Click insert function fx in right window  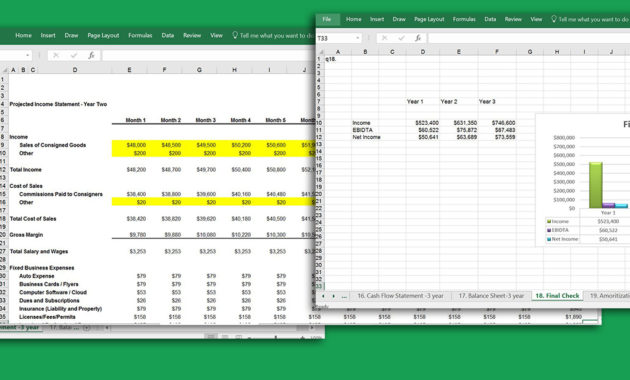click(x=418, y=38)
